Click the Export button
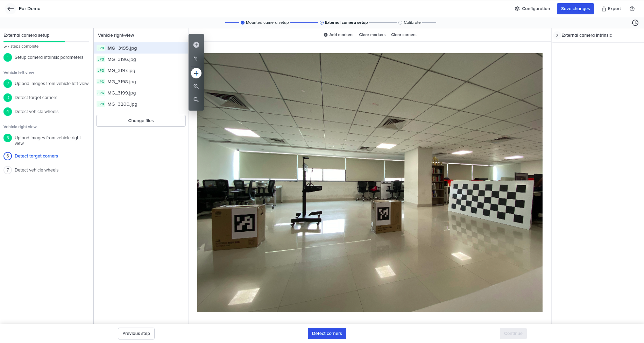644x343 pixels. tap(611, 9)
